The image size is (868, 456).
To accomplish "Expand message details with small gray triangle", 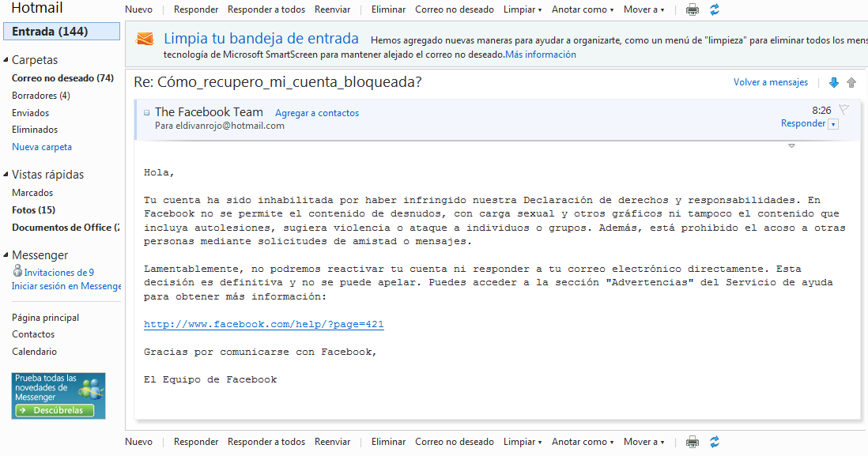I will click(x=791, y=145).
